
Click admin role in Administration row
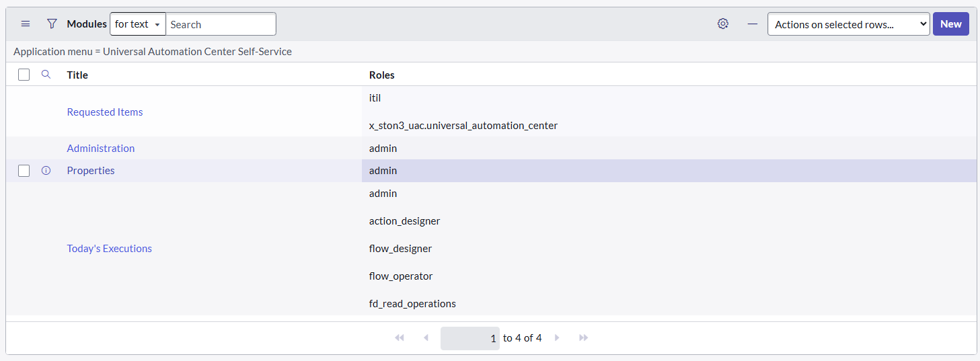[383, 149]
